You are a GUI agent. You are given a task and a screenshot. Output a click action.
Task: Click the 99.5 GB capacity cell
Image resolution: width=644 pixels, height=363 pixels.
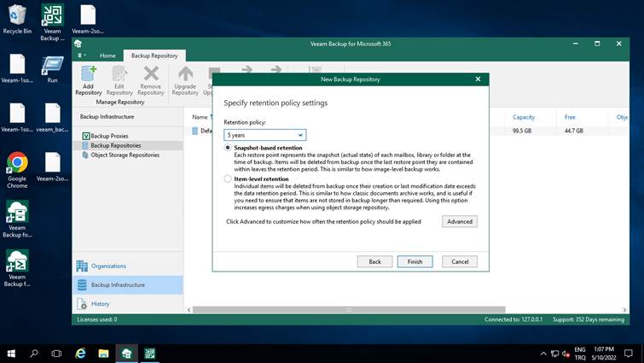point(522,131)
